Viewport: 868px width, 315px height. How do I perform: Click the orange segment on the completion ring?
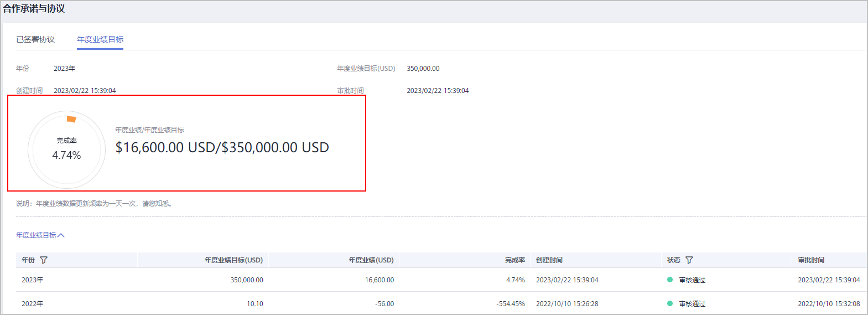[71, 119]
